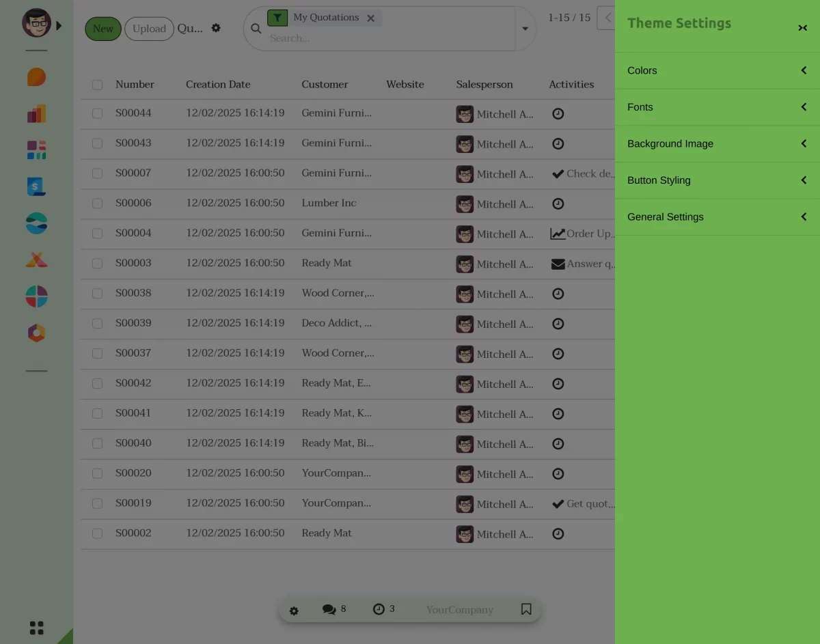Image resolution: width=820 pixels, height=644 pixels.
Task: Open the apps grid icon at sidebar bottom
Action: [36, 627]
